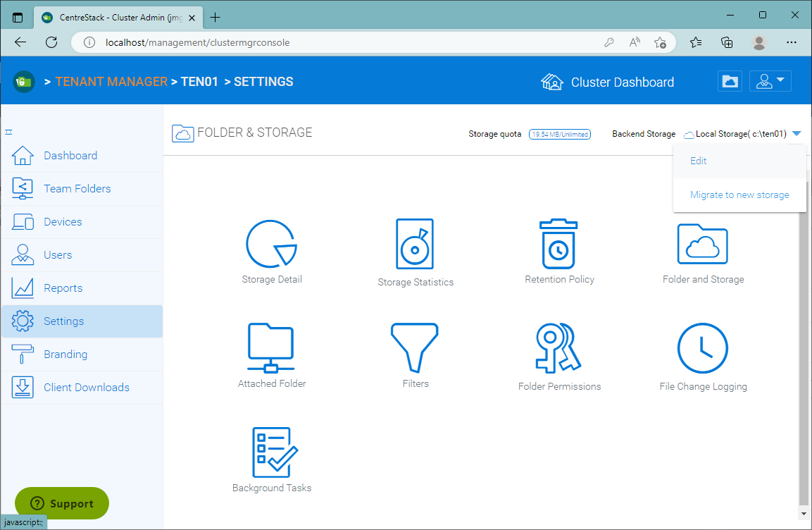
Task: Click the Dashboard home icon in sidebar
Action: pos(23,156)
